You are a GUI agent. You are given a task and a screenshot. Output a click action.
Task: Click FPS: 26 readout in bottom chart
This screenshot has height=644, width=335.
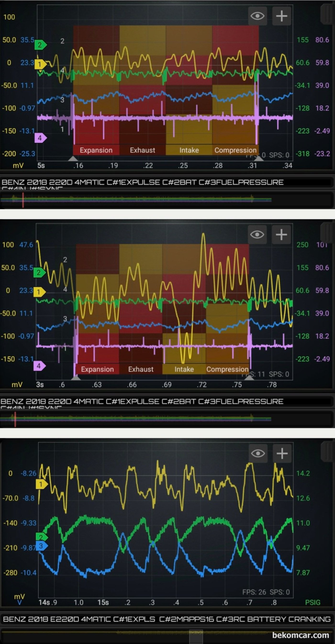[254, 592]
